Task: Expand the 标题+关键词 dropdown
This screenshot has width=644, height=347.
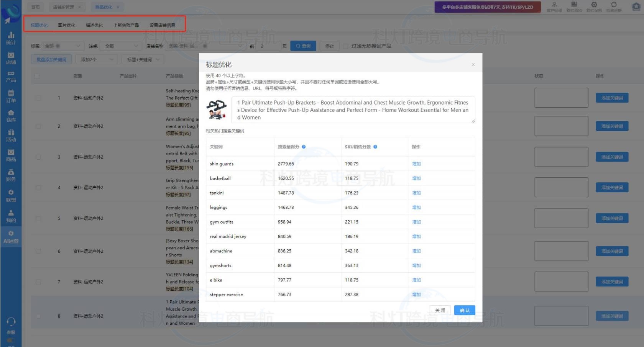Action: point(143,60)
